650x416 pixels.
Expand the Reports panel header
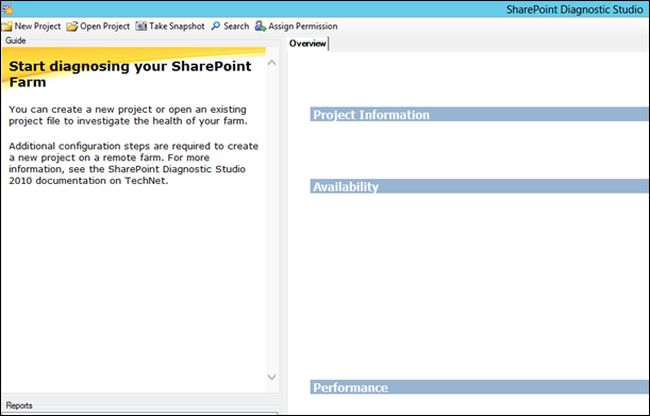pos(19,406)
